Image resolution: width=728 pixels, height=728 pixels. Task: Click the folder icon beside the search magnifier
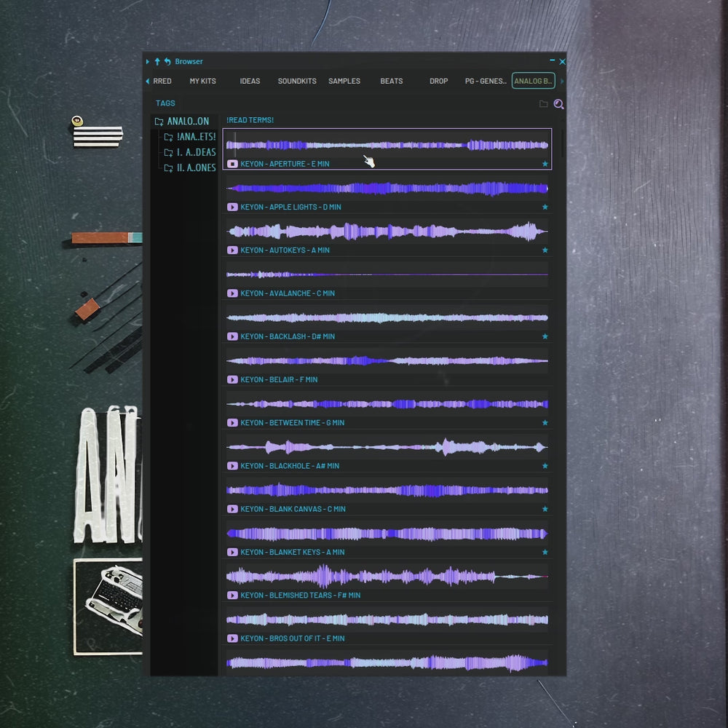(x=545, y=103)
